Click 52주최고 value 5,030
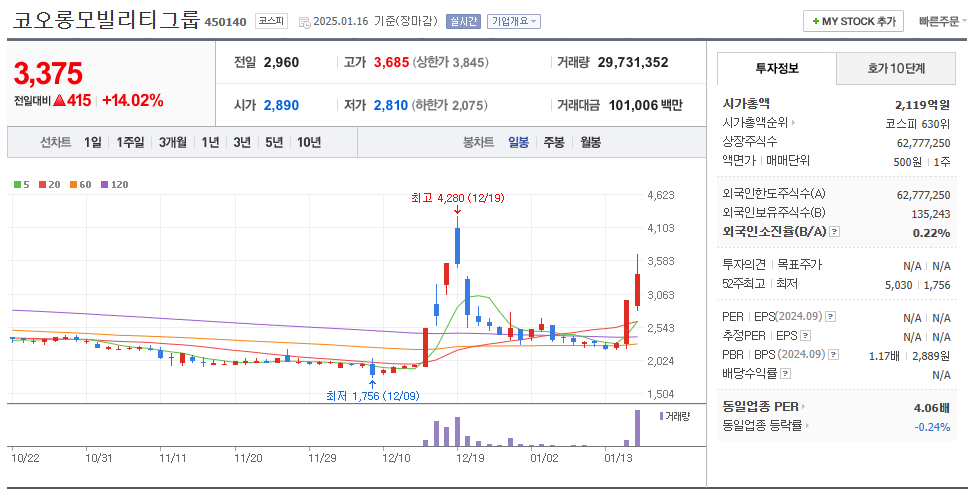Image resolution: width=977 pixels, height=489 pixels. [x=898, y=285]
